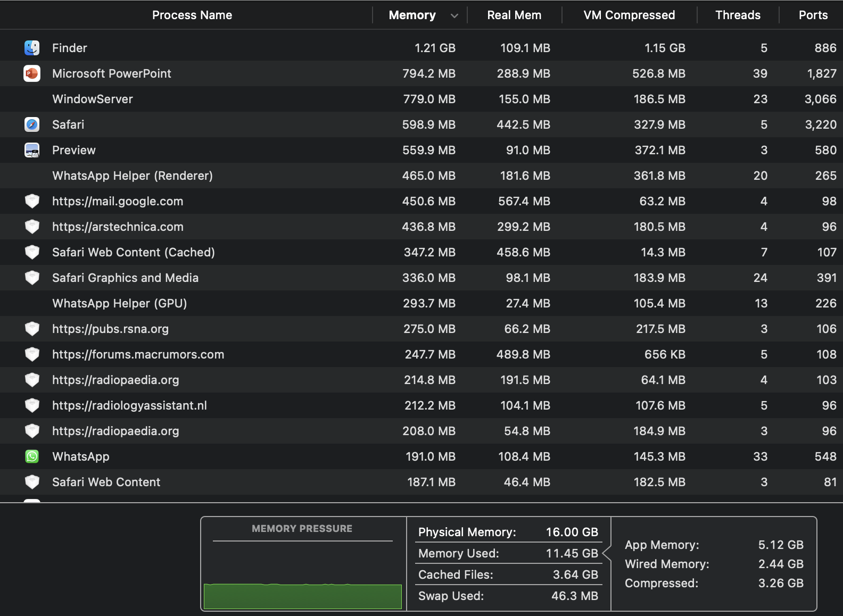Click the Microsoft PowerPoint icon

[x=32, y=73]
